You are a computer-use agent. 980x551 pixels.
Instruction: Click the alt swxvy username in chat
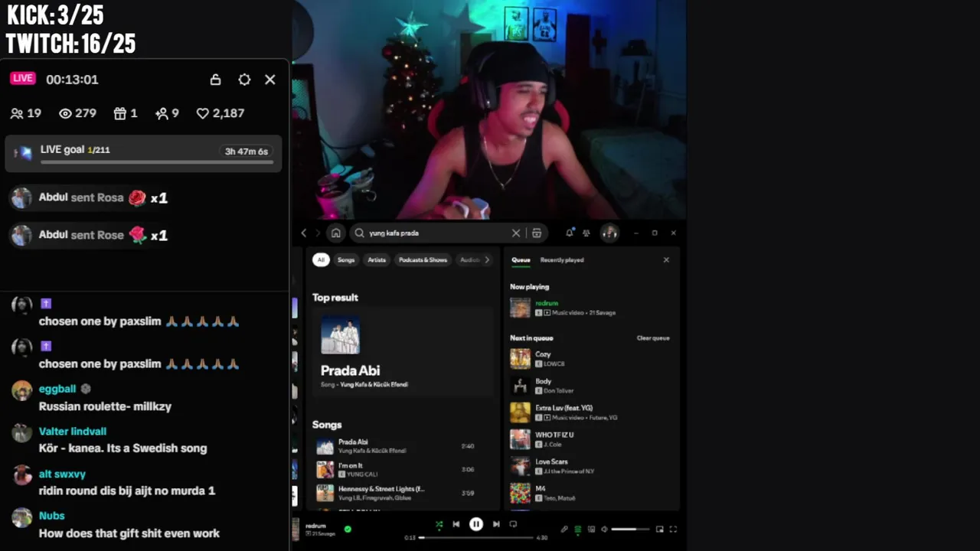62,474
